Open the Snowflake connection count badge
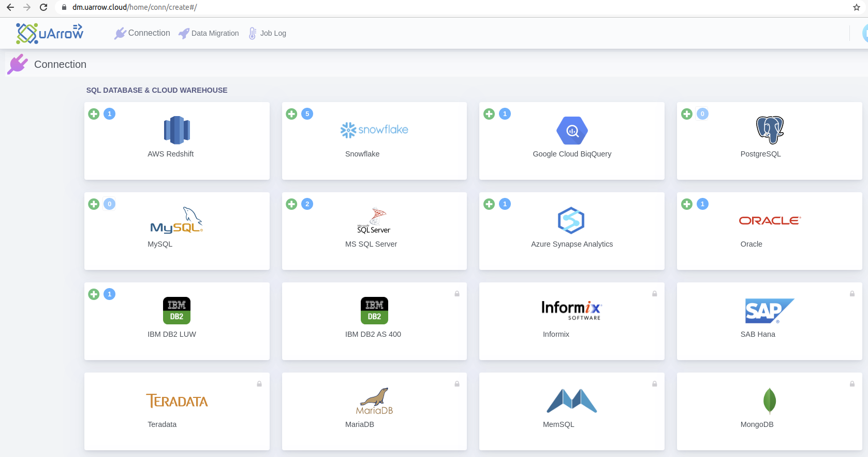This screenshot has width=868, height=457. [x=307, y=114]
